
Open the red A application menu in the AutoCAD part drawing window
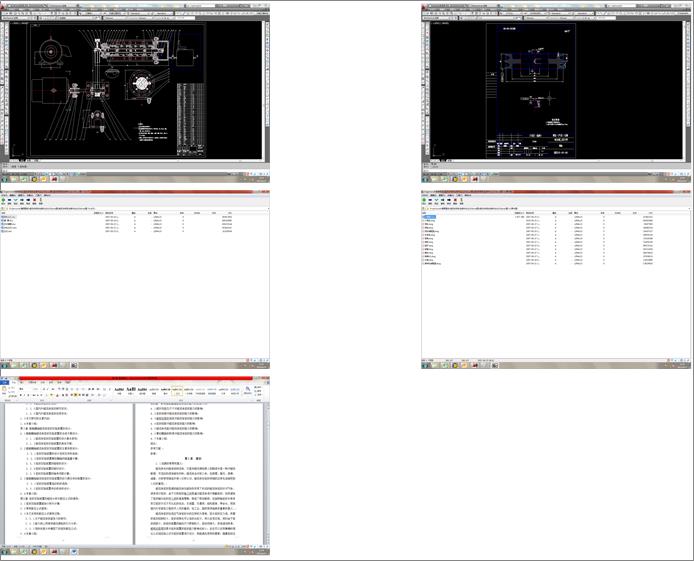coord(424,7)
